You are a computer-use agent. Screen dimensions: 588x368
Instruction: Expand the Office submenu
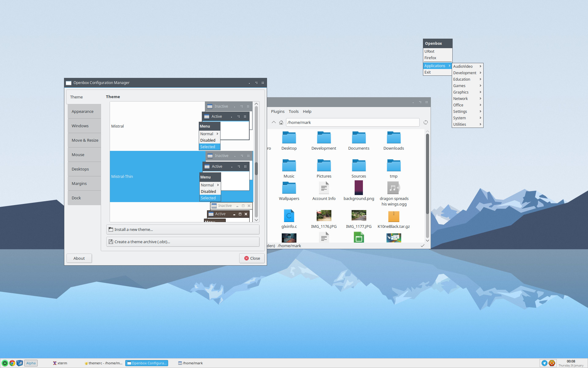tap(467, 105)
